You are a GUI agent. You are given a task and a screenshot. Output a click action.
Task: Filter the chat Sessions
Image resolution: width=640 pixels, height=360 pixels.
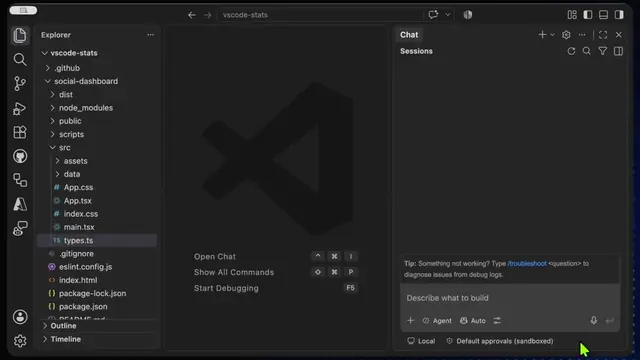point(602,51)
